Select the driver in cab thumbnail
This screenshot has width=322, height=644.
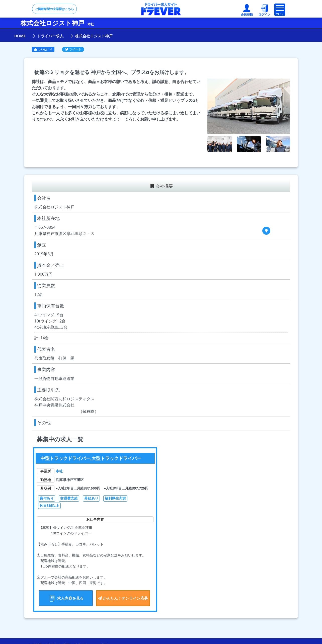coord(249,144)
